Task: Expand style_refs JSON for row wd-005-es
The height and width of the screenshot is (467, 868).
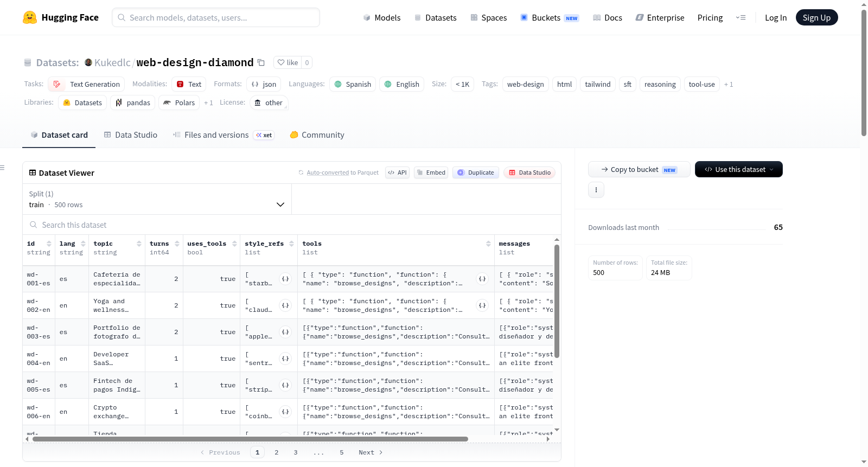Action: click(x=285, y=385)
